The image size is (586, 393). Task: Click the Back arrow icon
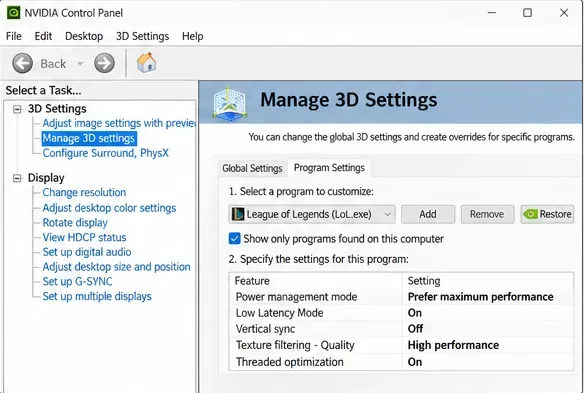pyautogui.click(x=22, y=64)
